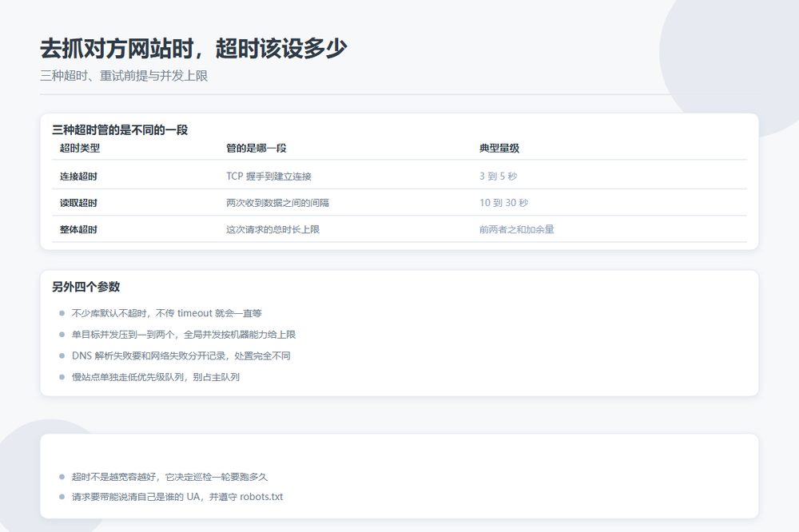Select the 两次收到数据之间的间隔 cell

[x=277, y=203]
